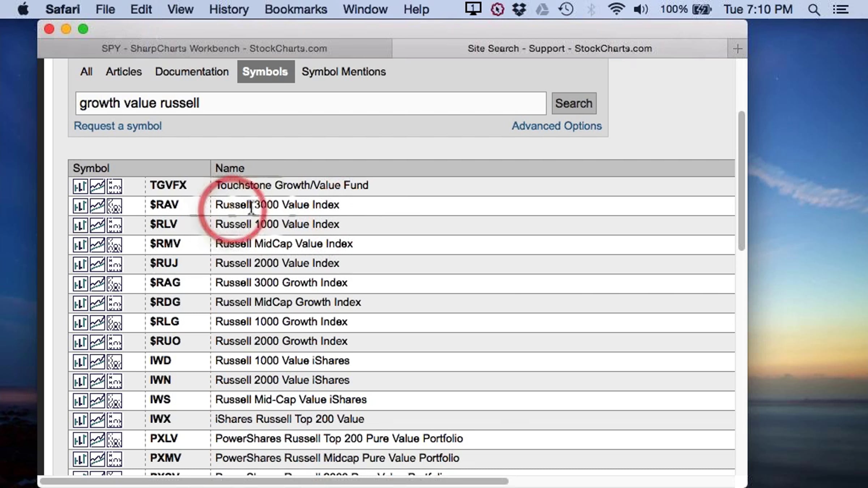Open the point & figure icon for $RUO
The image size is (868, 488).
(115, 343)
